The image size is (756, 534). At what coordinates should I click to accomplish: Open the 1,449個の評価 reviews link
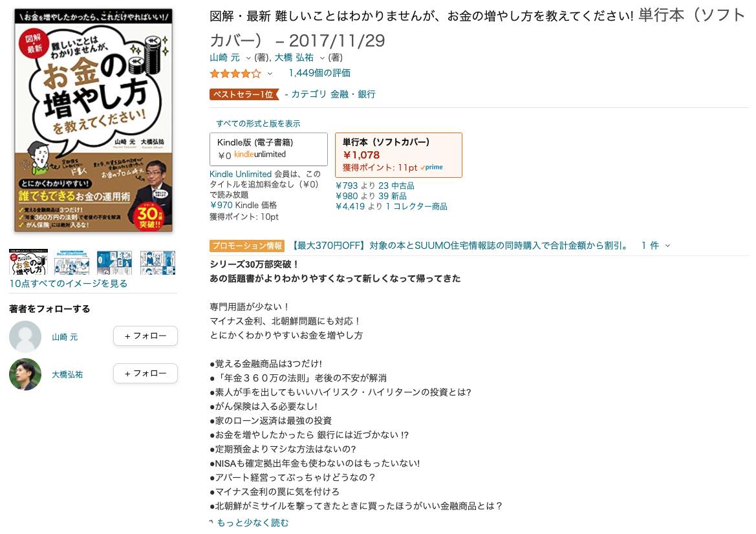[319, 73]
